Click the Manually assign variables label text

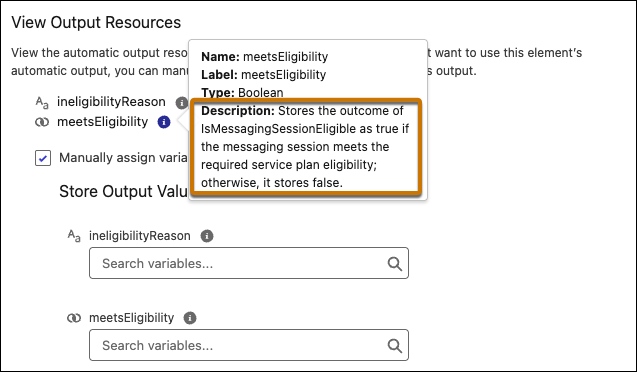coord(123,158)
